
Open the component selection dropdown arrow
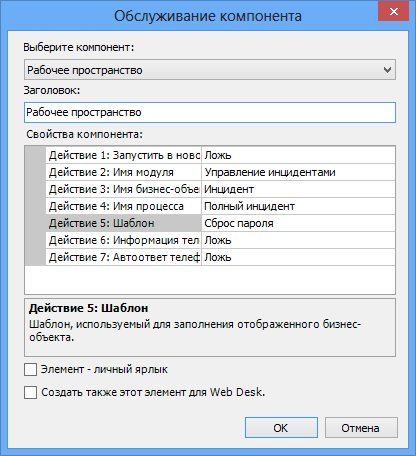pyautogui.click(x=387, y=70)
